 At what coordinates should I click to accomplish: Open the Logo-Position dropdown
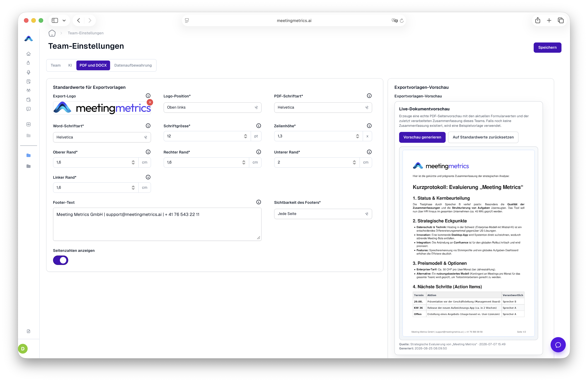[213, 107]
